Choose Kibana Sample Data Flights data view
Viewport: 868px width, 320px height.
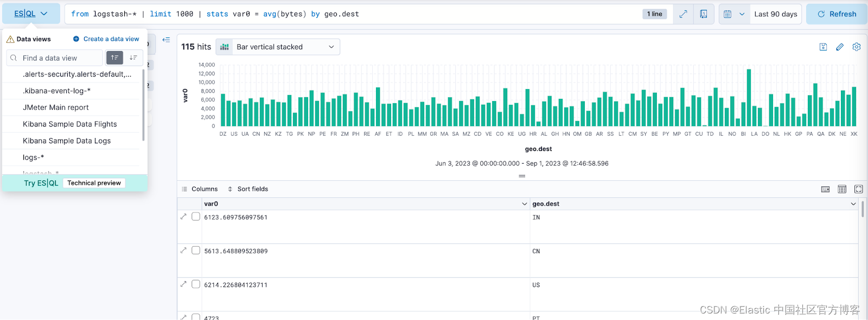[69, 124]
